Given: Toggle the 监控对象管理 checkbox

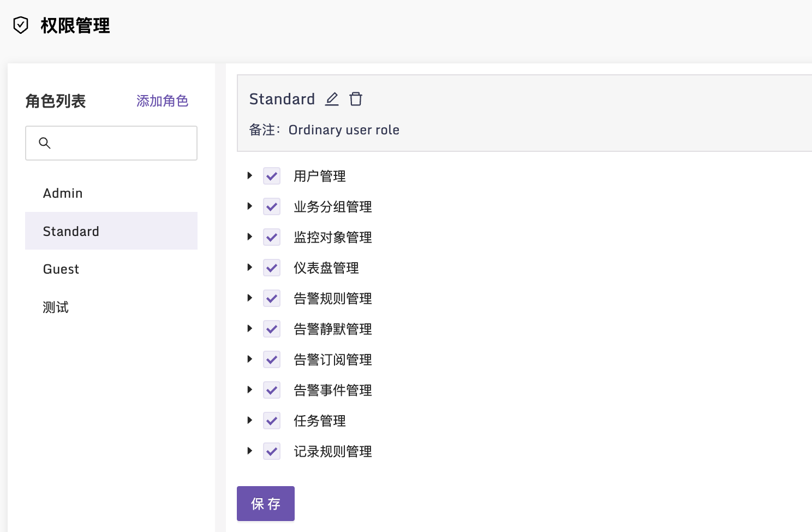Looking at the screenshot, I should [272, 238].
